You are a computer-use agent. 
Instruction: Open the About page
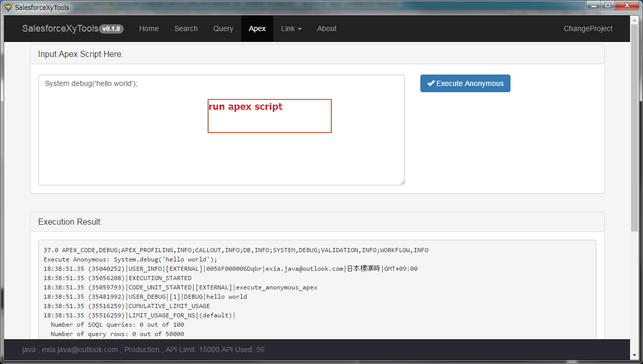(x=327, y=28)
